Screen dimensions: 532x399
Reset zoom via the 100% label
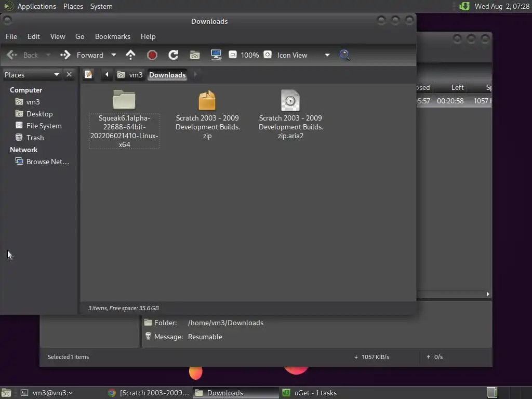250,55
